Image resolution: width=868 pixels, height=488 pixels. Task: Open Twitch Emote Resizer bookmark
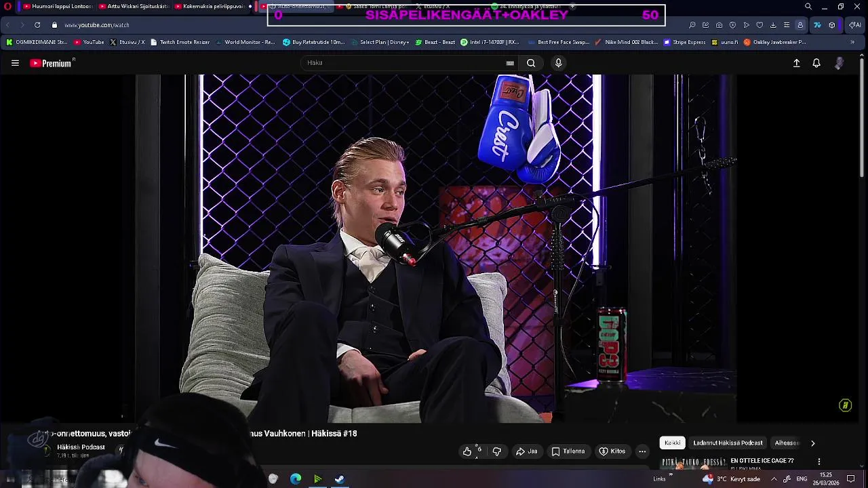[180, 42]
